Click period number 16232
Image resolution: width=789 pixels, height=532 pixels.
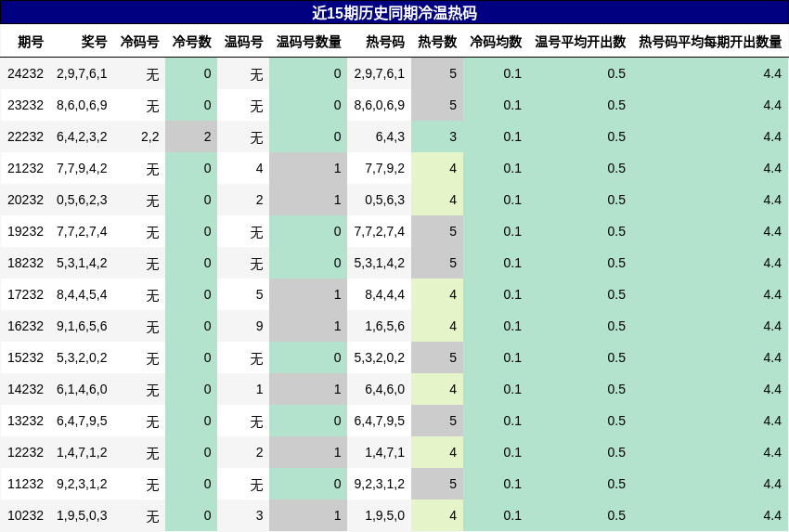pos(26,326)
